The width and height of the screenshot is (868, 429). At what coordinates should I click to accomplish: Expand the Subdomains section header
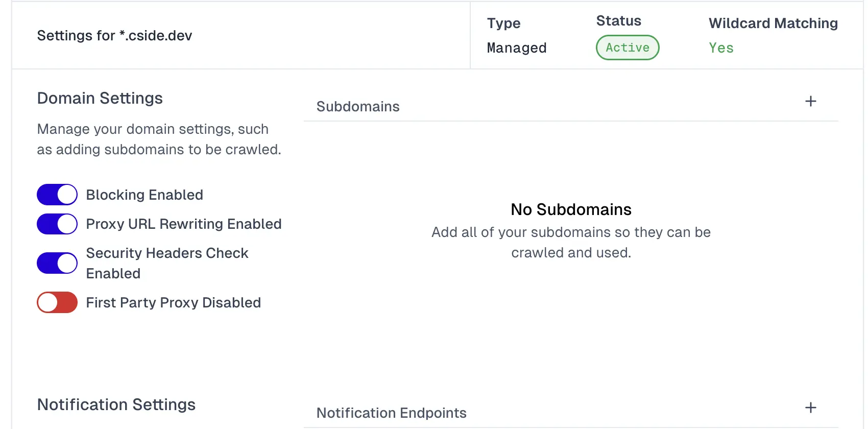[x=358, y=106]
